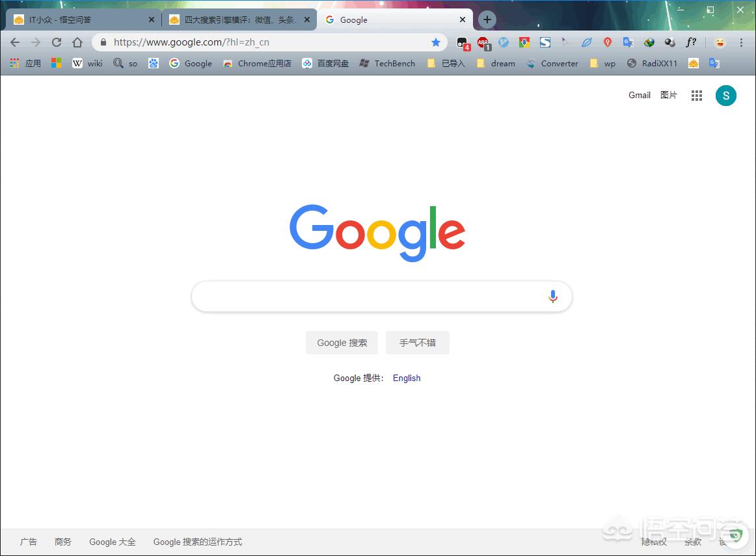Open the red map pin extension
The height and width of the screenshot is (556, 756).
click(x=608, y=42)
